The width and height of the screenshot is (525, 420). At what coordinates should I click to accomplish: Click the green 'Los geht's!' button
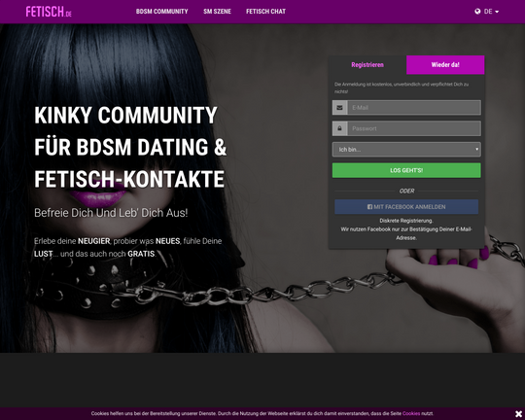pos(406,170)
